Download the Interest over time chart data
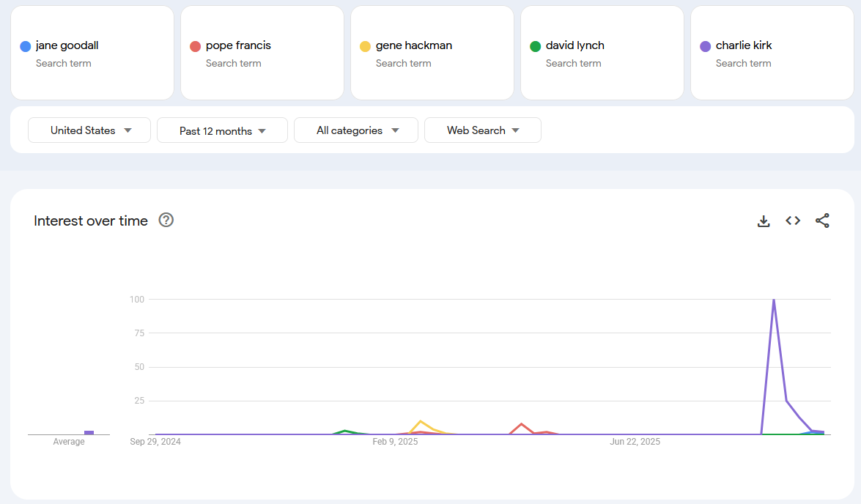The image size is (861, 504). pyautogui.click(x=764, y=221)
